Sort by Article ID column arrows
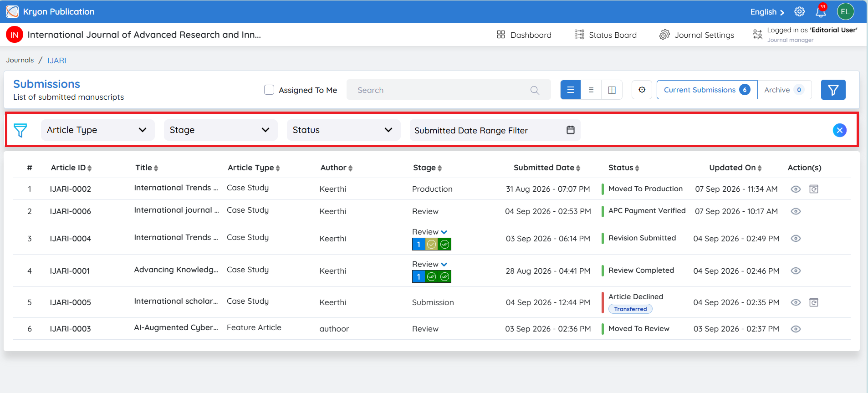The width and height of the screenshot is (868, 393). pos(89,168)
